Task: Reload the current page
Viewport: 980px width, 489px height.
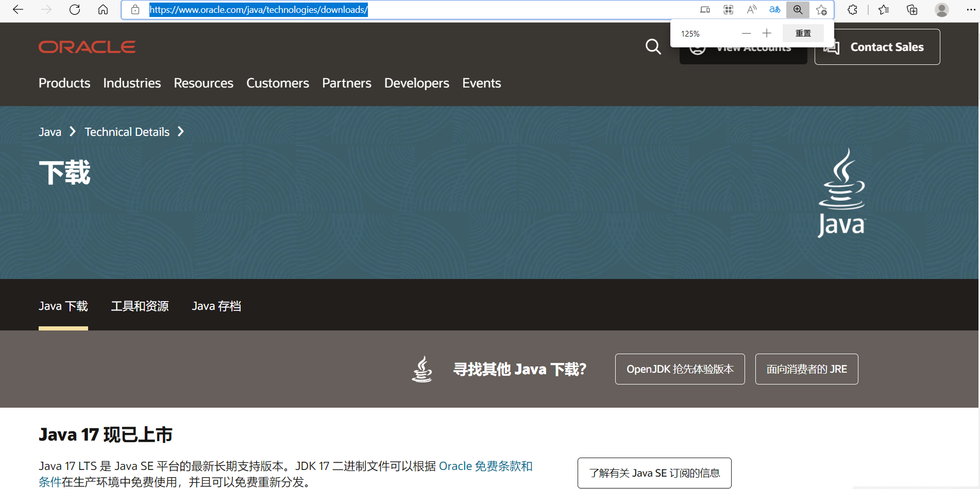Action: pos(75,10)
